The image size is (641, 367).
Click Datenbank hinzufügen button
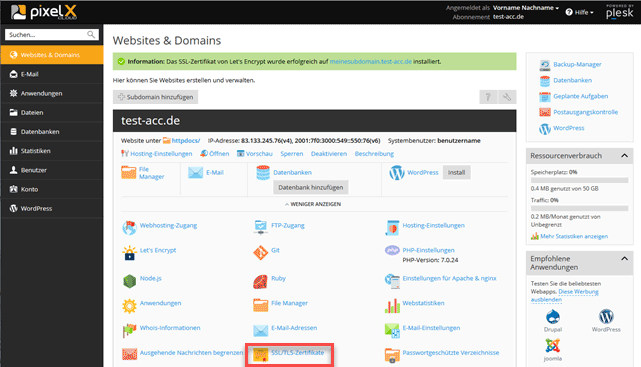pyautogui.click(x=311, y=188)
